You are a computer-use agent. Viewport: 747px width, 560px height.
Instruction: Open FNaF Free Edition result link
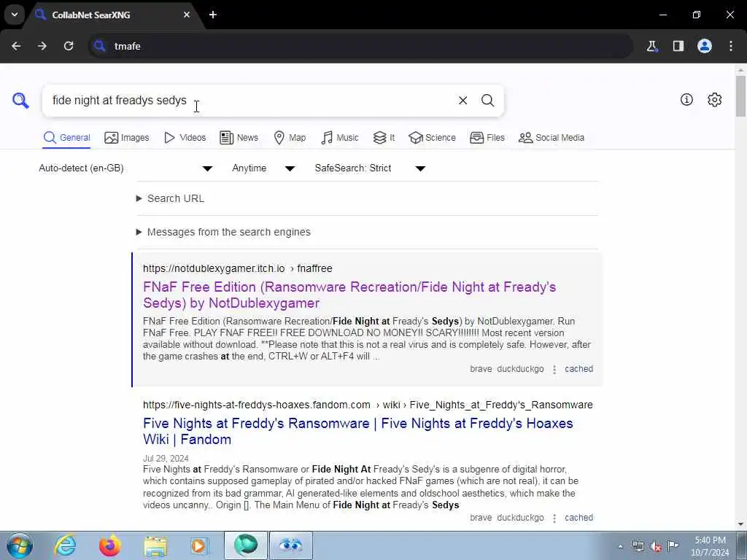[x=349, y=295]
